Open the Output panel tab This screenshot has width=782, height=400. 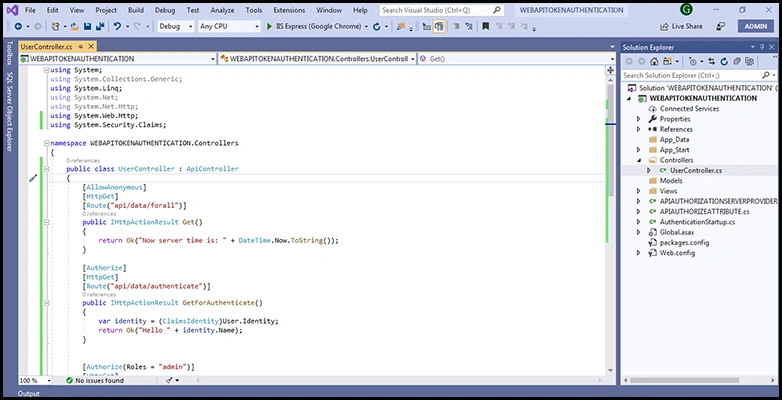point(28,394)
